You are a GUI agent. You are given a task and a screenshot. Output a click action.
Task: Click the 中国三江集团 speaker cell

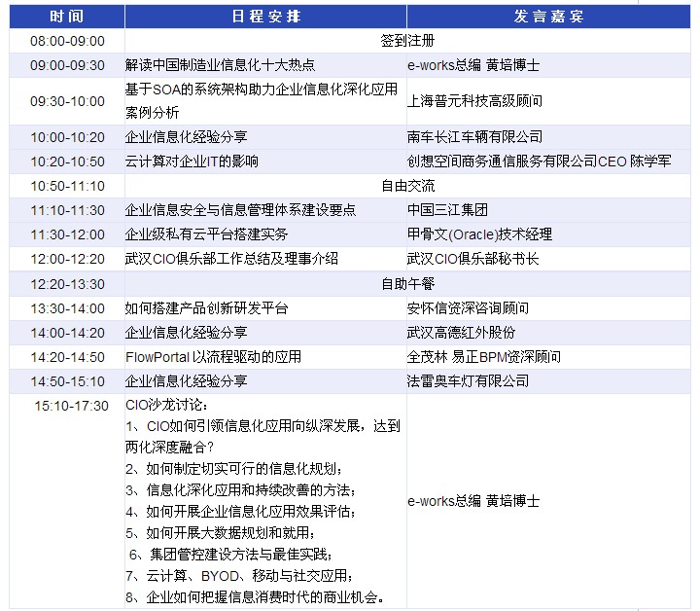(x=447, y=210)
